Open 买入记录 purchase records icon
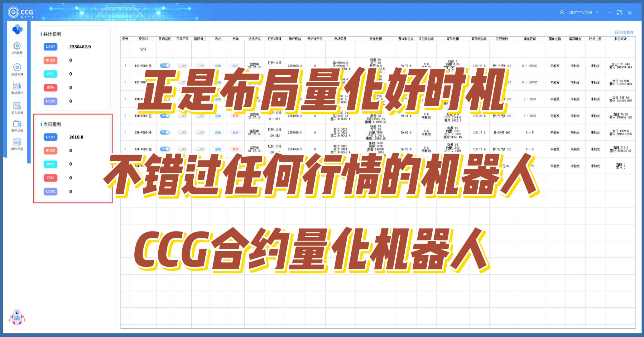 [17, 106]
